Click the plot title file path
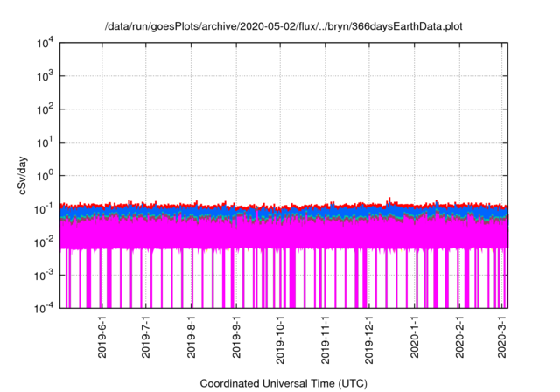560x392 pixels. tap(283, 26)
